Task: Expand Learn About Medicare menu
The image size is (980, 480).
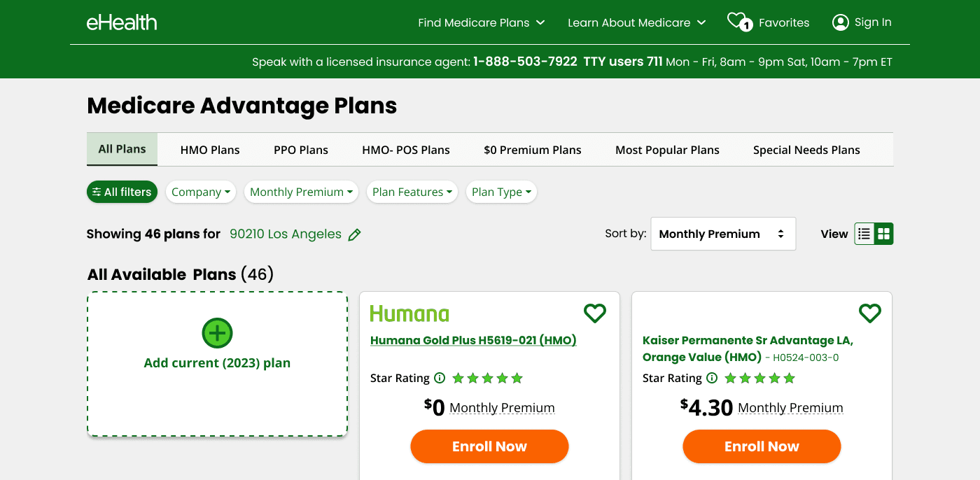Action: pyautogui.click(x=636, y=22)
